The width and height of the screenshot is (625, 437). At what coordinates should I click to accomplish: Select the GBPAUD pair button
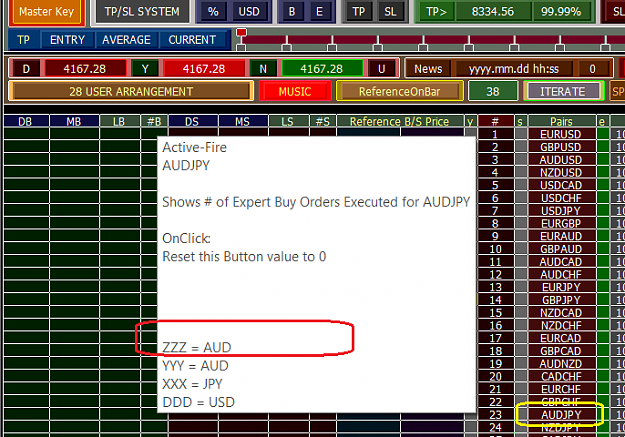(562, 249)
